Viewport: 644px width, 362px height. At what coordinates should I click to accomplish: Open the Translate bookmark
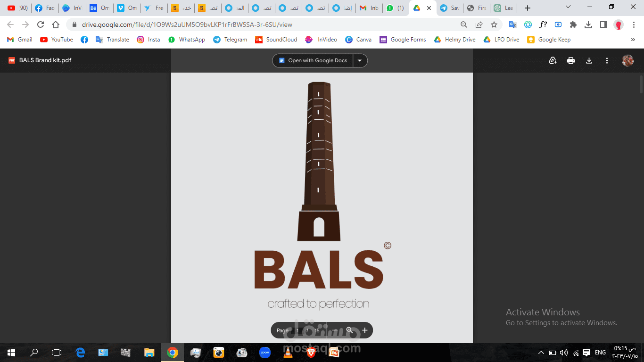112,40
